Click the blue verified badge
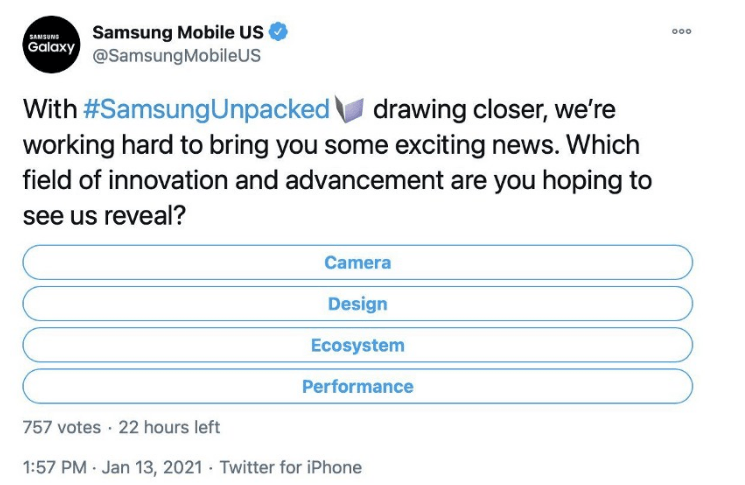Viewport: 745px width, 485px height. tap(279, 32)
